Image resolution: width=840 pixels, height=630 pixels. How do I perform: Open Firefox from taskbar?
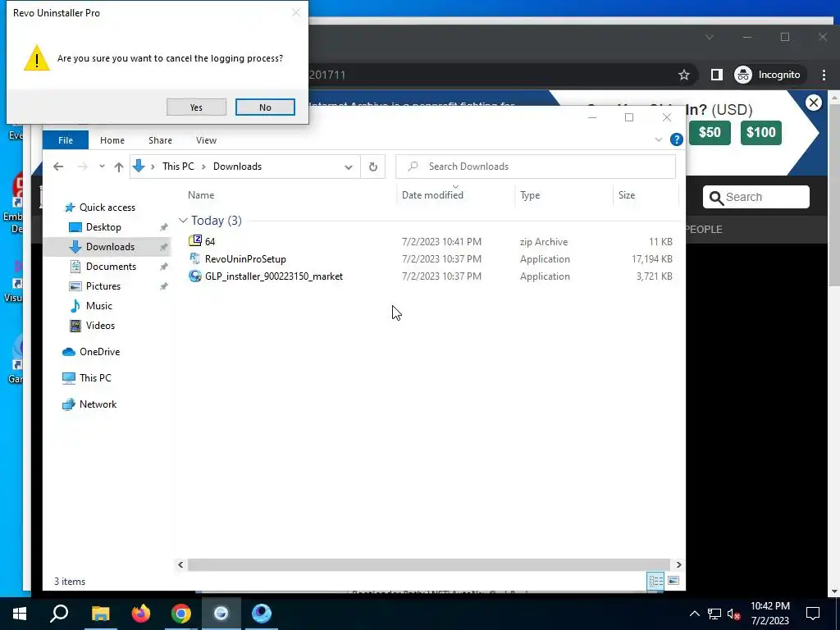(141, 614)
